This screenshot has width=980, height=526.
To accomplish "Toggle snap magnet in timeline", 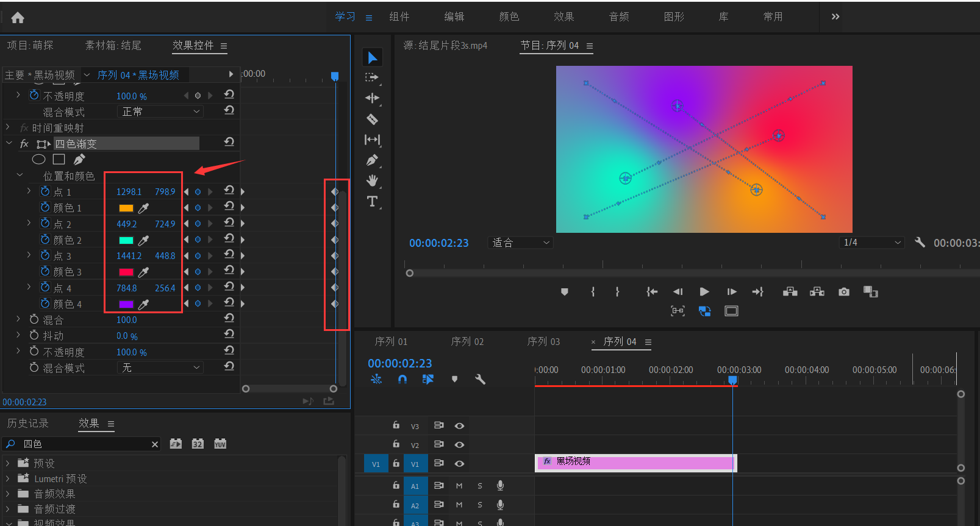I will coord(402,379).
